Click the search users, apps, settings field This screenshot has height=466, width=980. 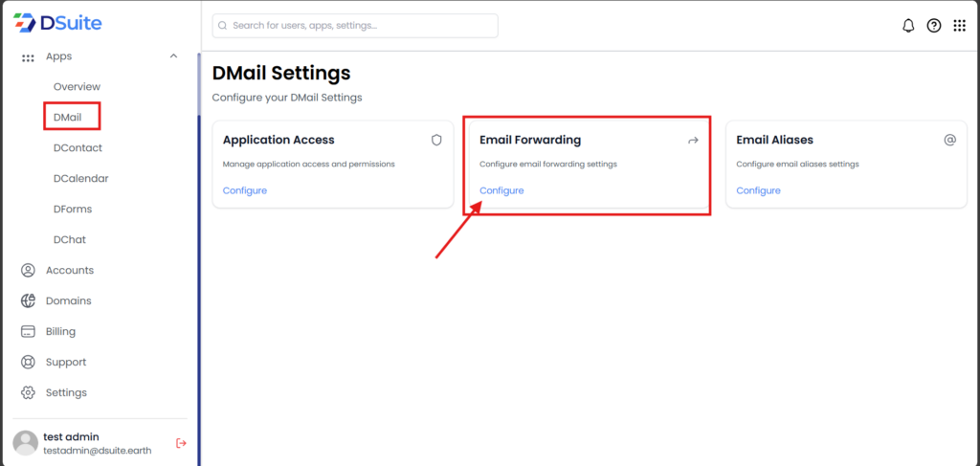[x=355, y=26]
